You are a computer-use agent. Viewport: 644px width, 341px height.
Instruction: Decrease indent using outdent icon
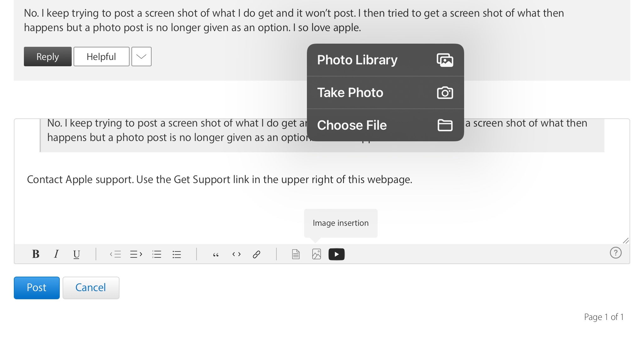[x=115, y=254]
